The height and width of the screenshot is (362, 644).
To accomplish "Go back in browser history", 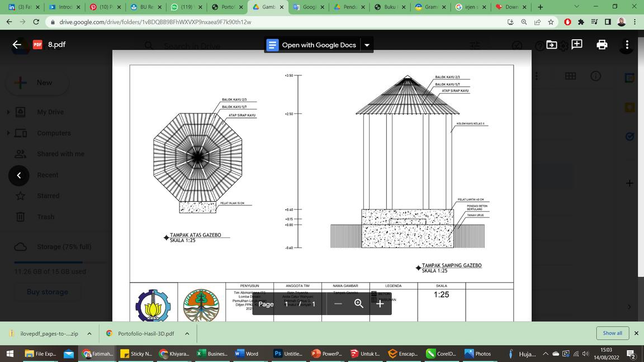I will pyautogui.click(x=10, y=22).
